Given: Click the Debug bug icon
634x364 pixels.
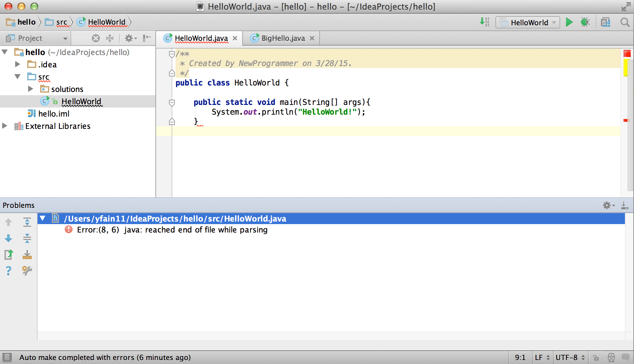Looking at the screenshot, I should pos(585,22).
